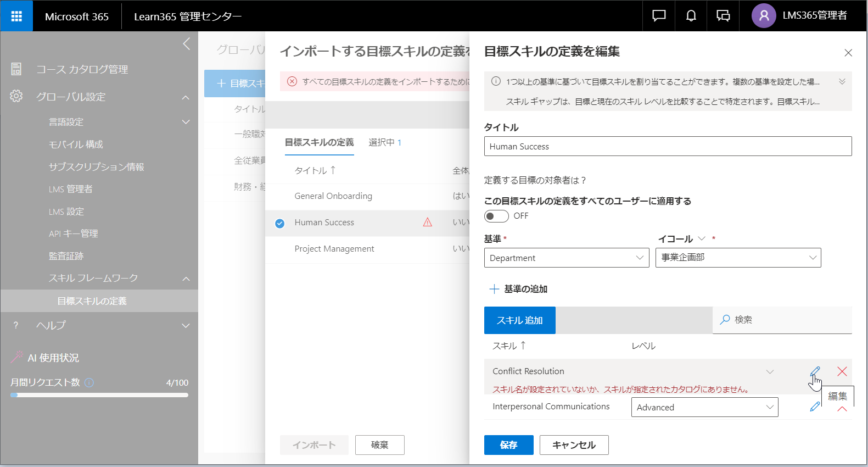Screen dimensions: 868x467
Task: Click the Learn365 管理センター title
Action: [188, 16]
